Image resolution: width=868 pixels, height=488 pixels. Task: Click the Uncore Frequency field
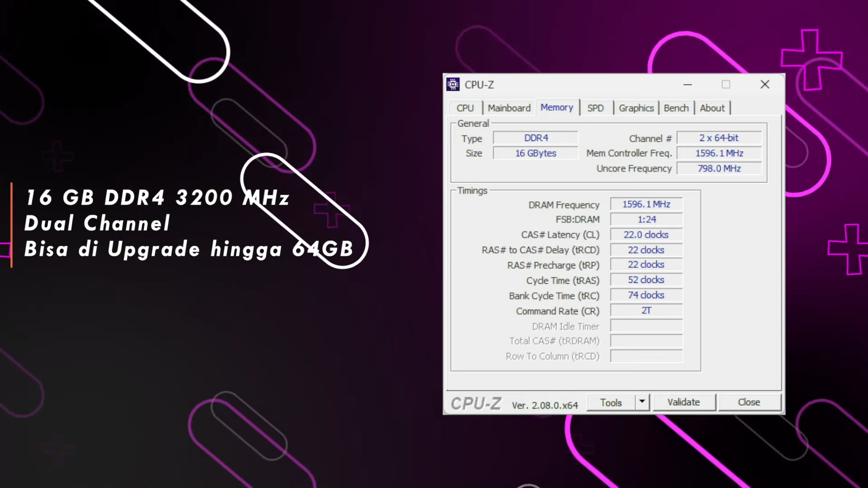click(719, 168)
